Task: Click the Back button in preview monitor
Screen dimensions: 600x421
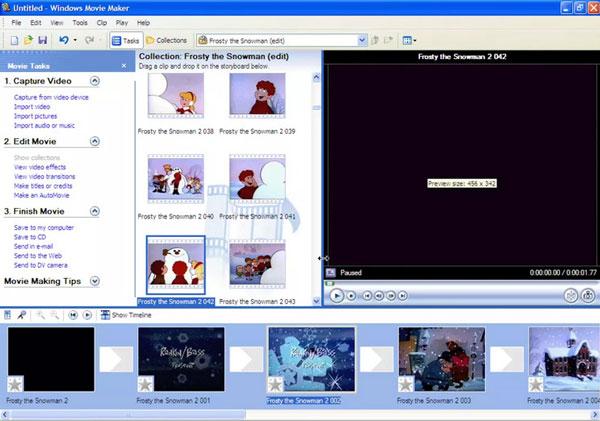Action: click(367, 295)
